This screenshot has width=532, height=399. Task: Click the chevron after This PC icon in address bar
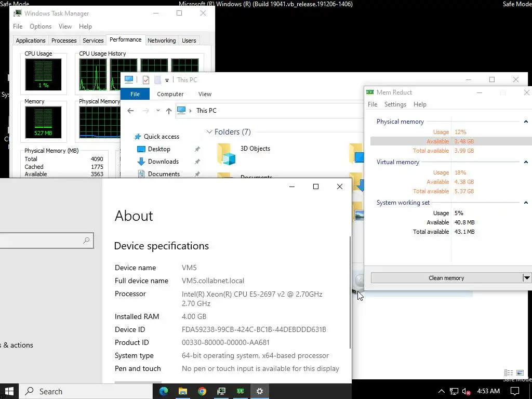point(190,111)
